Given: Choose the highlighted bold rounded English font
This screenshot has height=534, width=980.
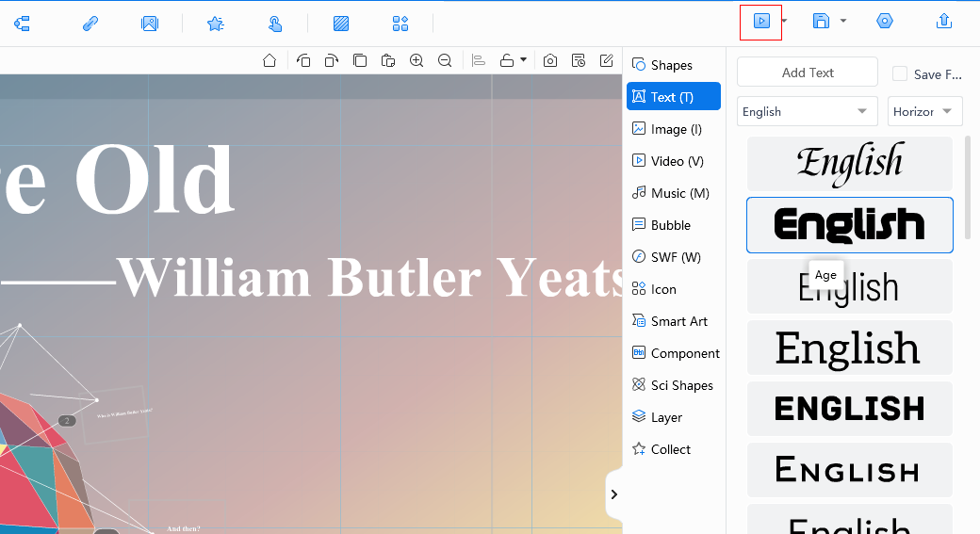Looking at the screenshot, I should click(x=850, y=225).
